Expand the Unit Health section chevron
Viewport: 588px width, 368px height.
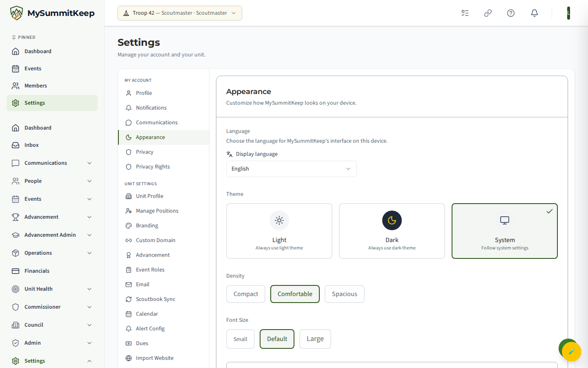(x=89, y=289)
